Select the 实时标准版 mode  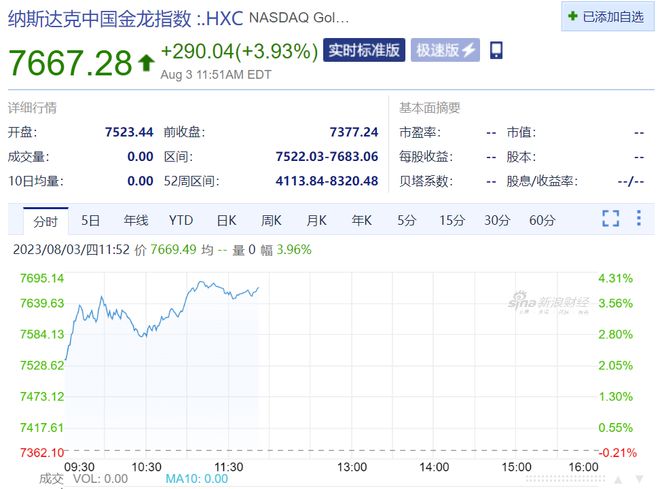(x=364, y=50)
